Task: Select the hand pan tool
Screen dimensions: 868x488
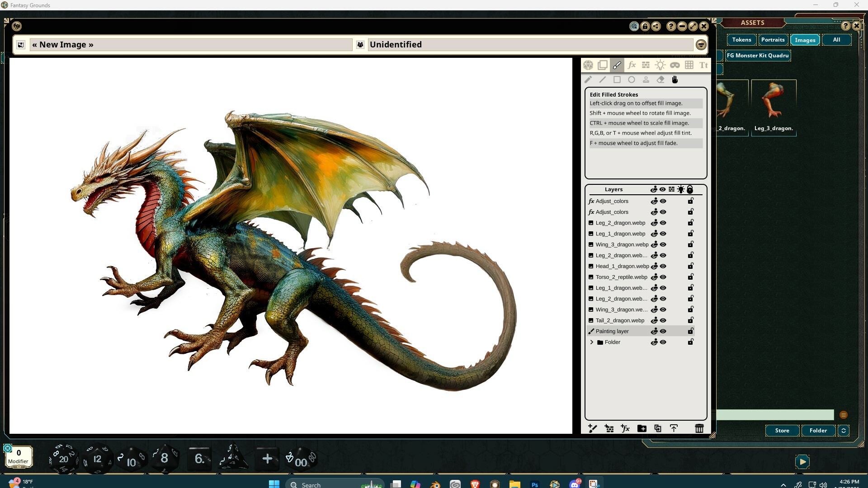Action: pyautogui.click(x=675, y=80)
